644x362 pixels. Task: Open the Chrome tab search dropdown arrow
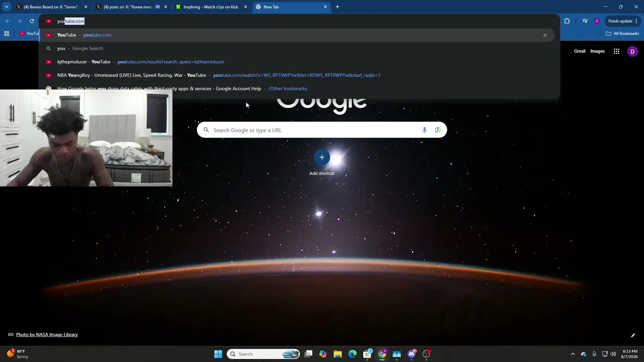[7, 7]
